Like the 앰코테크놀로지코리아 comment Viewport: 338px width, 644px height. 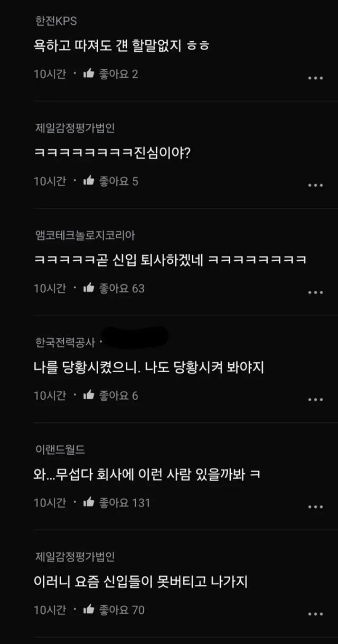89,288
